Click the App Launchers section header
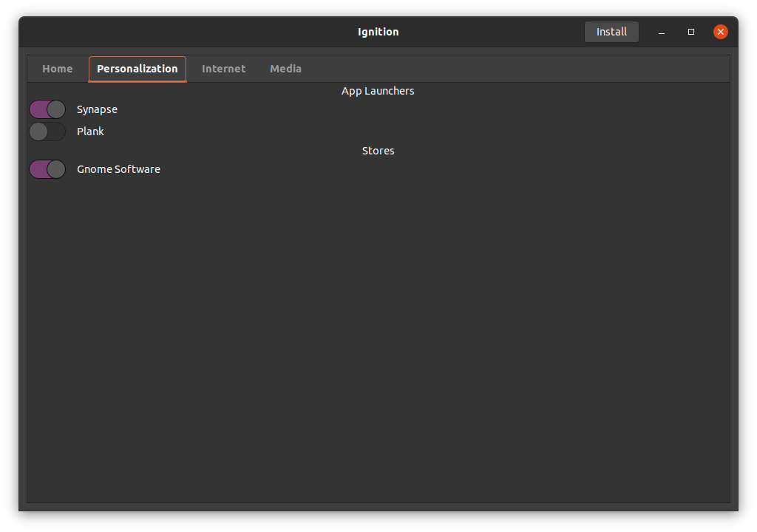757x532 pixels. pyautogui.click(x=378, y=90)
